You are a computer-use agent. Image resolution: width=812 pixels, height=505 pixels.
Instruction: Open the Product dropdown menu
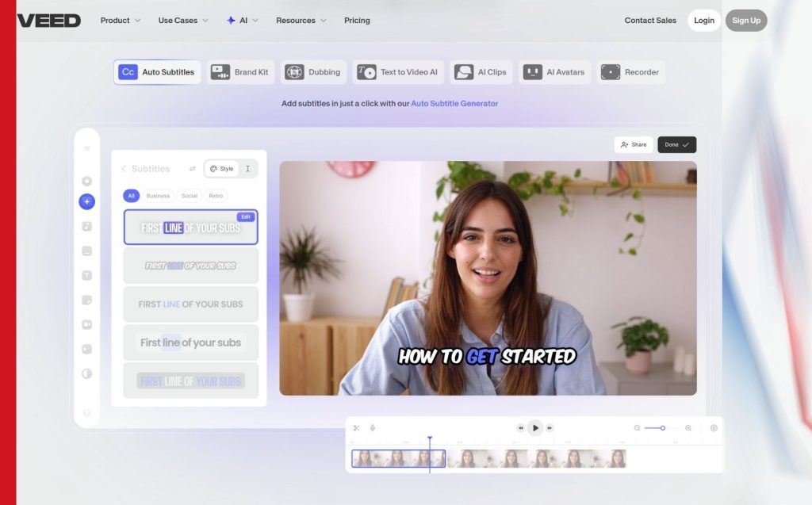(x=121, y=20)
